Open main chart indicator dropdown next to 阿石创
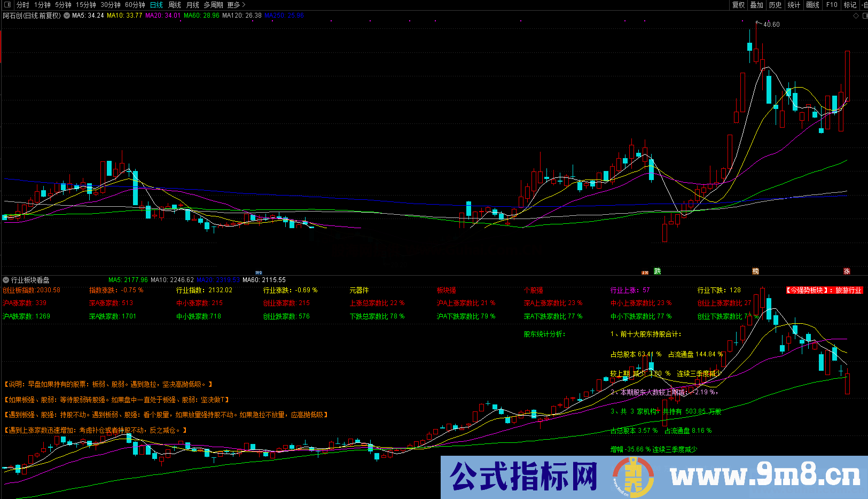Viewport: 868px width, 499px height. point(67,15)
